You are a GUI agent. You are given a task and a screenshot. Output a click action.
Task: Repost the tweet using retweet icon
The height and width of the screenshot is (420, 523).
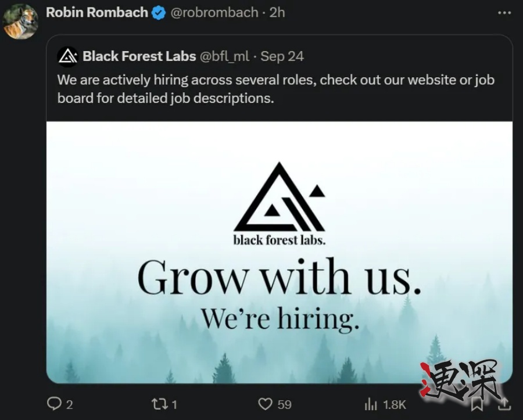click(x=159, y=404)
